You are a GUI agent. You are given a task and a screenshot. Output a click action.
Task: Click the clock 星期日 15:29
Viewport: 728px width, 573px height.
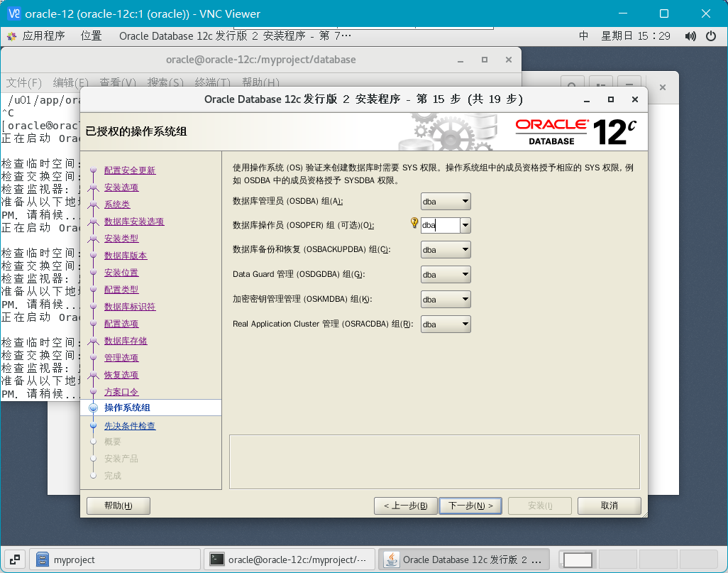pyautogui.click(x=636, y=36)
